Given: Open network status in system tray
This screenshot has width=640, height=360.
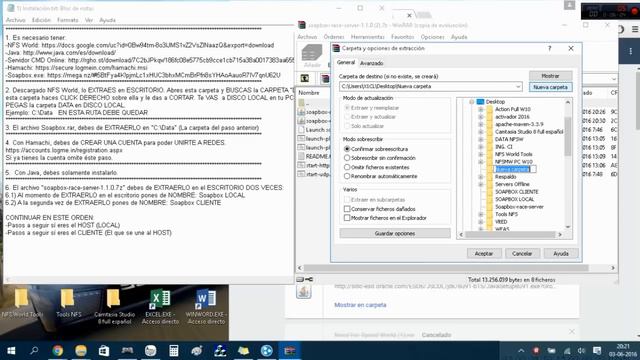Looking at the screenshot, I should (x=567, y=351).
